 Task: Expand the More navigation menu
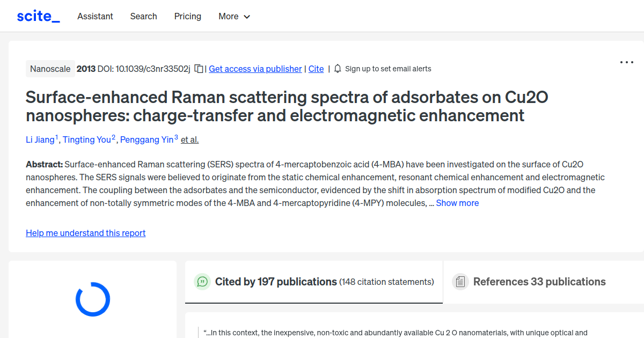pyautogui.click(x=234, y=16)
